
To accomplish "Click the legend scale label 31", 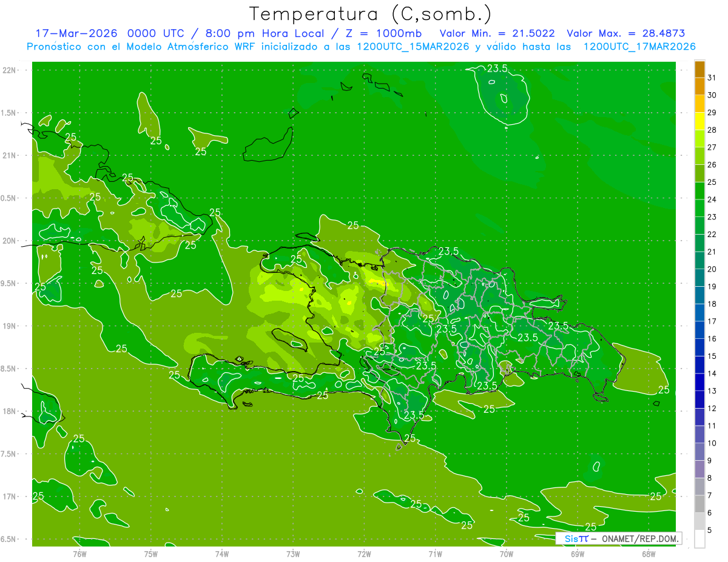I will 712,78.
